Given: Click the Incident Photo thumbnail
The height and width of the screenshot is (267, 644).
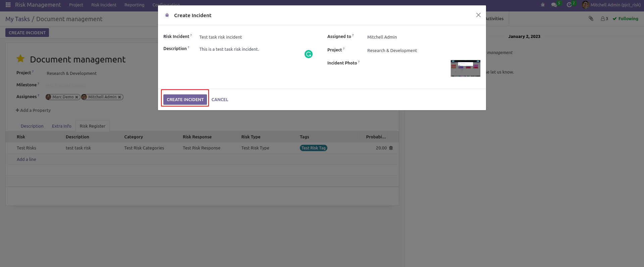Looking at the screenshot, I should 465,68.
